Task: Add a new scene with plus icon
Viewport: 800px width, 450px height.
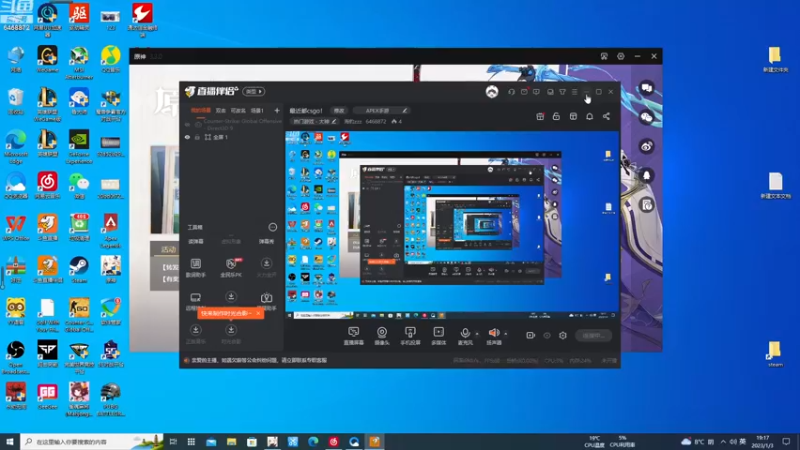Action: 277,110
